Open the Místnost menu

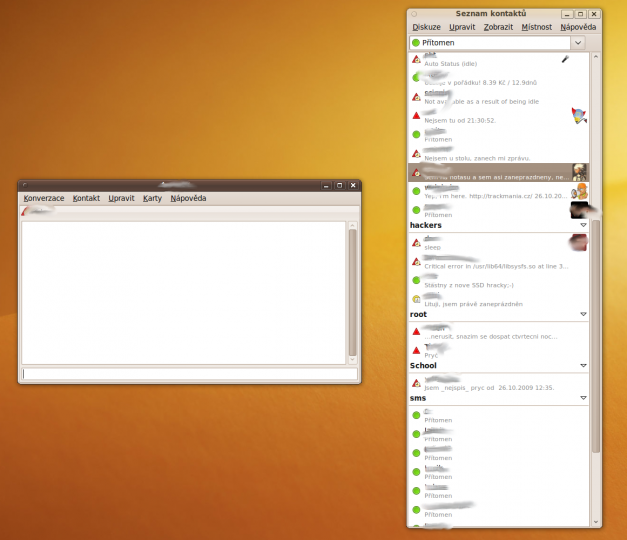(537, 27)
